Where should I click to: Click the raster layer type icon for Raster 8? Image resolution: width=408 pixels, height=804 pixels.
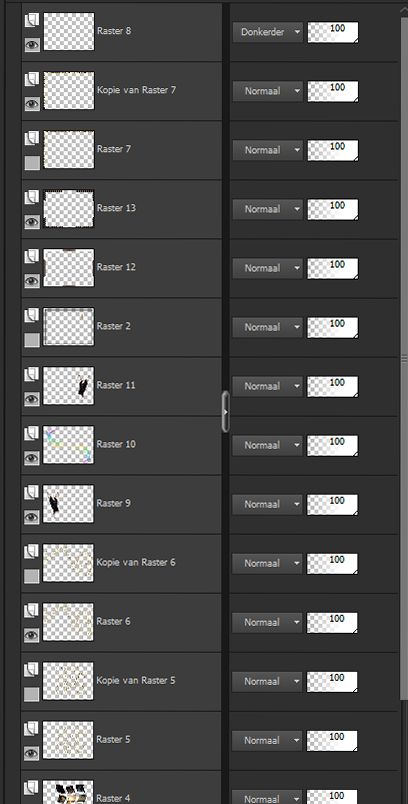(x=32, y=21)
